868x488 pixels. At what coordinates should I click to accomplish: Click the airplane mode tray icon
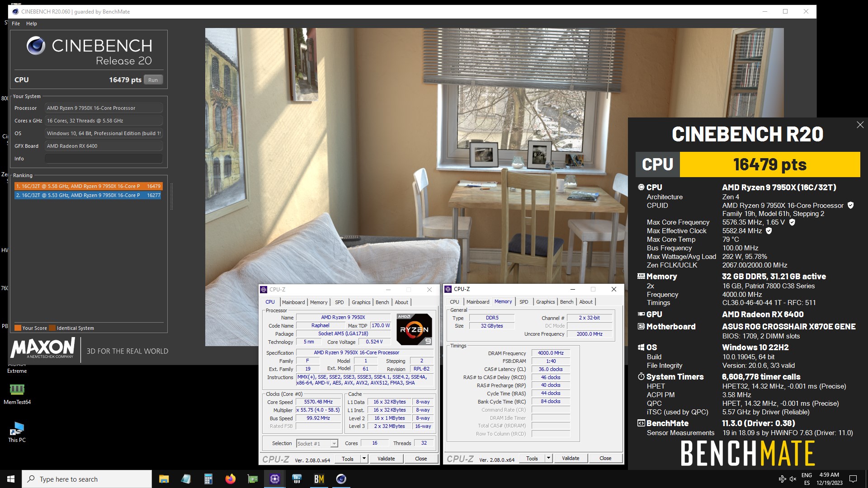click(x=782, y=479)
